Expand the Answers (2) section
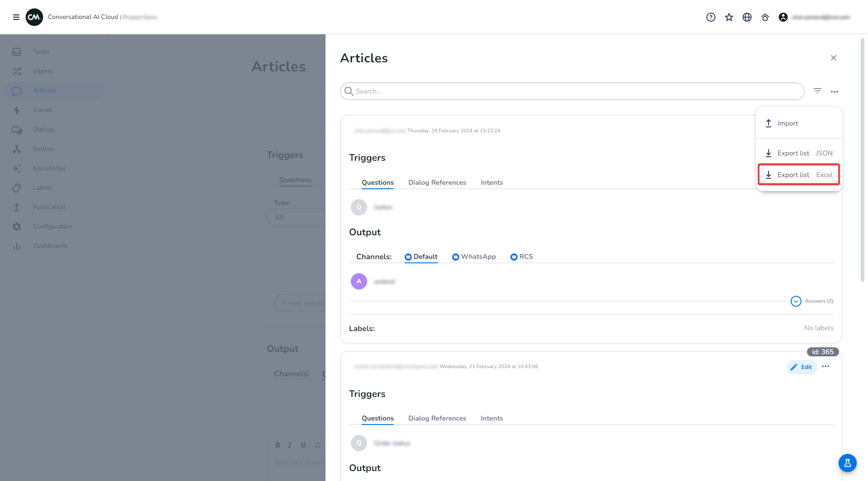868x481 pixels. (x=796, y=301)
